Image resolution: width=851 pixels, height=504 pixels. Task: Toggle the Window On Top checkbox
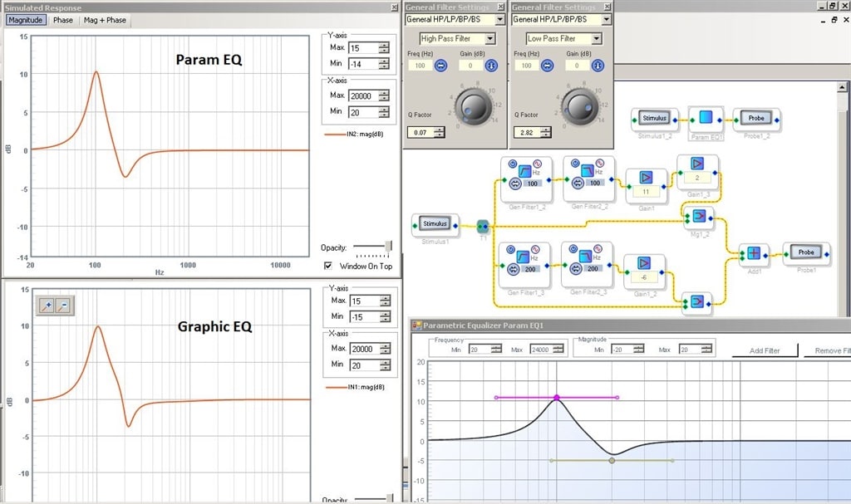328,266
